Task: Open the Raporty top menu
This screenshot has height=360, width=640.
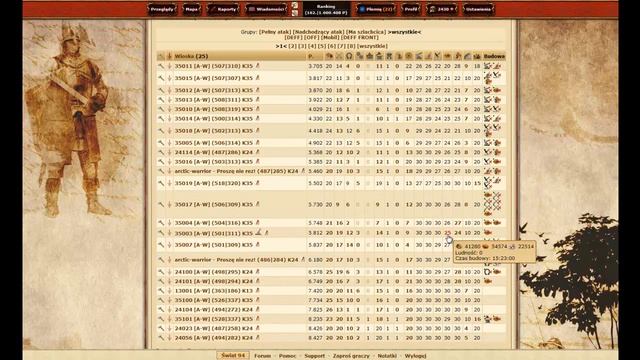Action: 223,9
